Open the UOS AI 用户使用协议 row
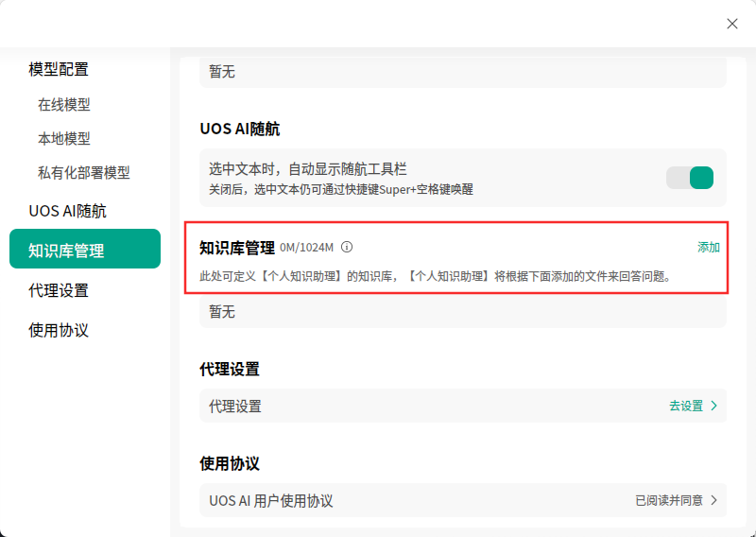 click(x=463, y=500)
